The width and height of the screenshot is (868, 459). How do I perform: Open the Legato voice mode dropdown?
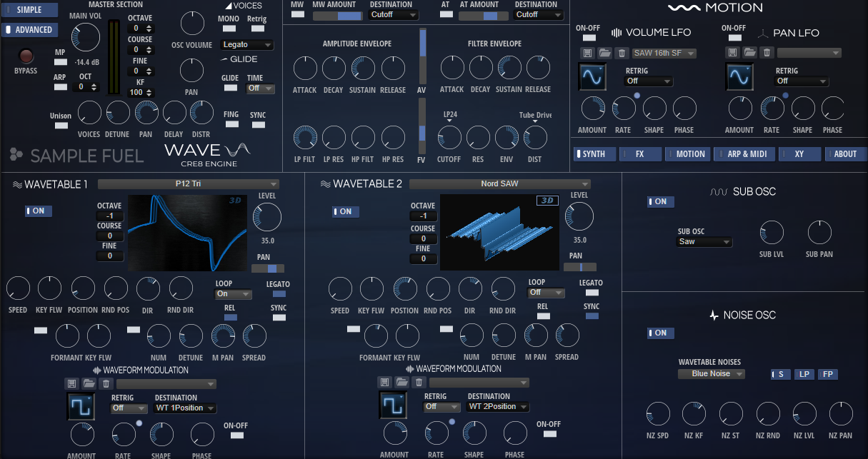click(247, 45)
